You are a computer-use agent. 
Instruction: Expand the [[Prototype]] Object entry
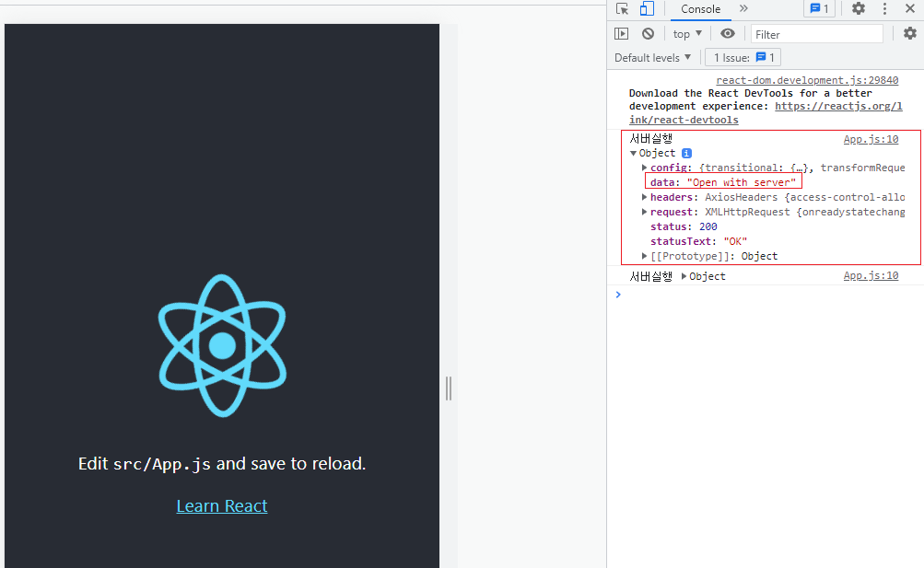(x=644, y=256)
